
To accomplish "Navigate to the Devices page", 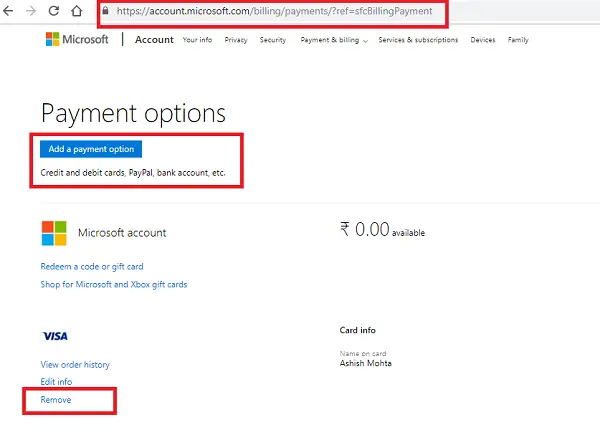I will [x=482, y=40].
